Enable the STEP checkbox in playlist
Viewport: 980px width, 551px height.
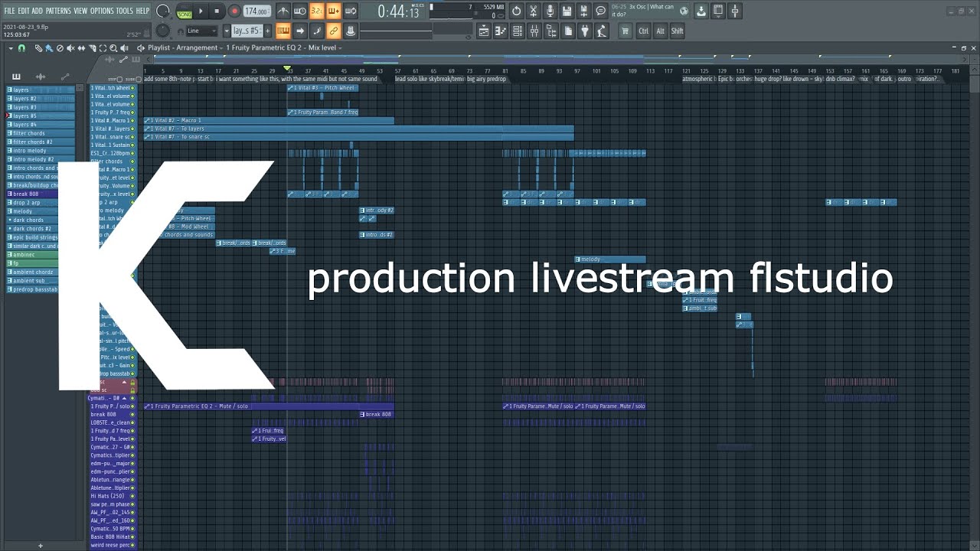coord(119,79)
